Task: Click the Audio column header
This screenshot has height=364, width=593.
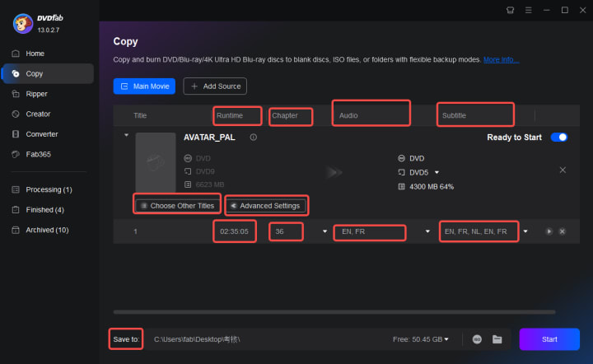Action: (348, 115)
